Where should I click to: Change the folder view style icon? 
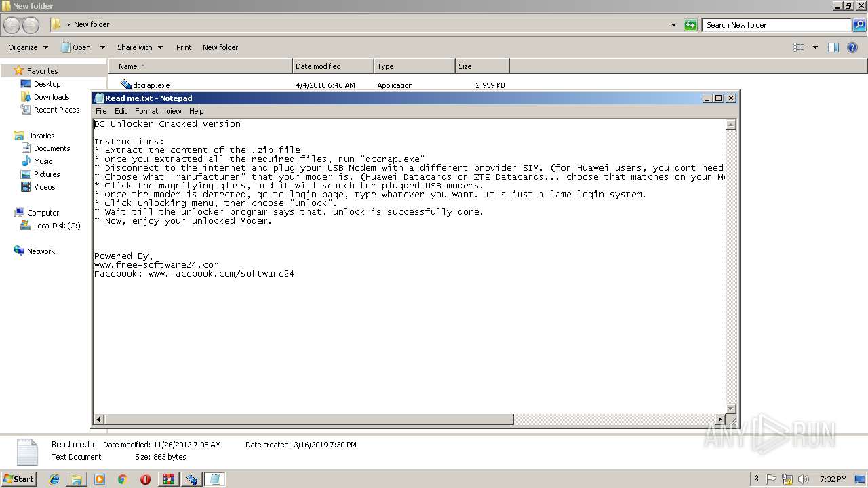[x=799, y=47]
